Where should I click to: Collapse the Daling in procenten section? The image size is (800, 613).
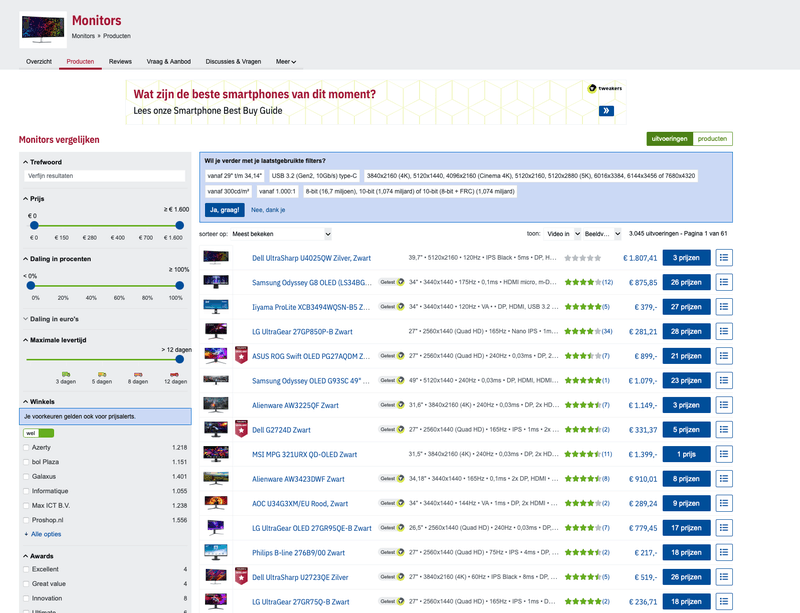coord(57,259)
